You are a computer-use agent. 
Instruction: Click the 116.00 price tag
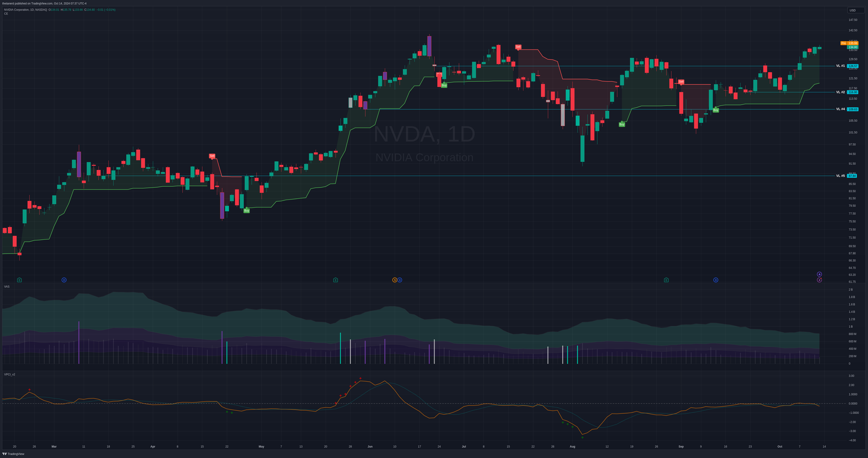[x=853, y=92]
